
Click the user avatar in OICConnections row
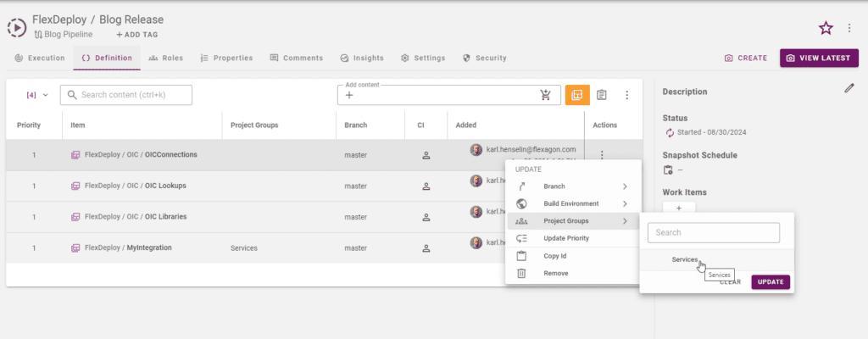pos(476,150)
